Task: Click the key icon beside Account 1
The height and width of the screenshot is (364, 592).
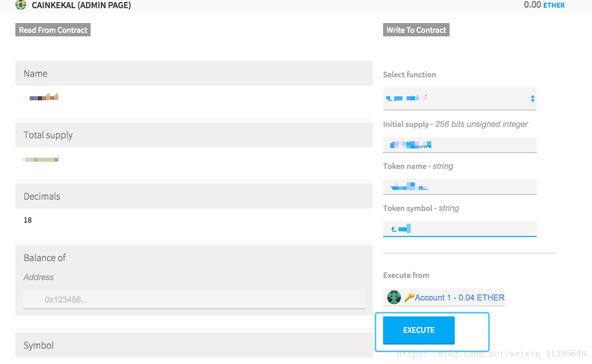Action: pyautogui.click(x=409, y=297)
